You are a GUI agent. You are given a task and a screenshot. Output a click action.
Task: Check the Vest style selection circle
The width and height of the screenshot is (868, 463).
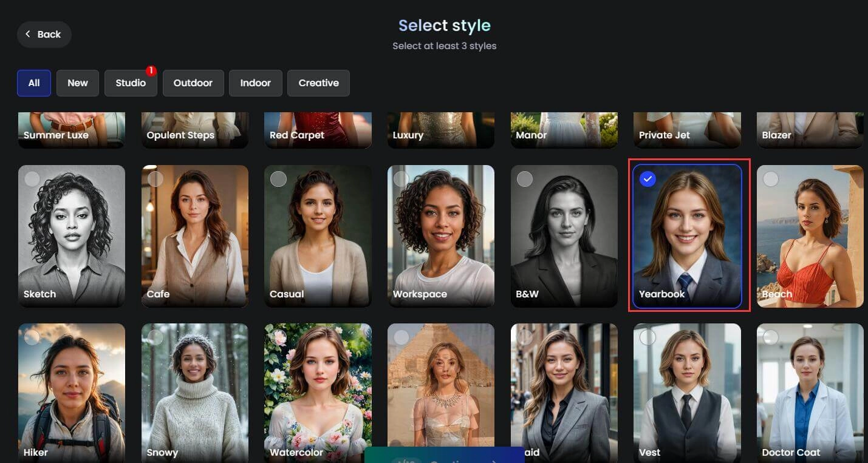[648, 337]
